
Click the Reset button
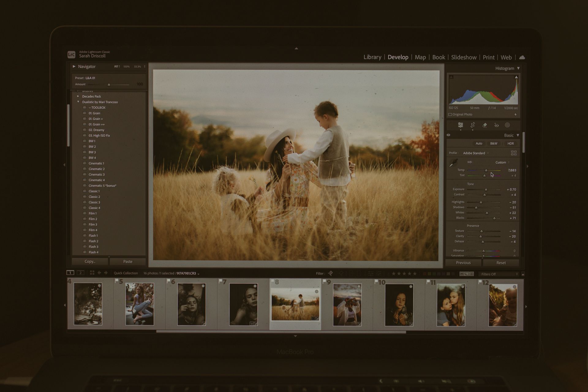[501, 263]
